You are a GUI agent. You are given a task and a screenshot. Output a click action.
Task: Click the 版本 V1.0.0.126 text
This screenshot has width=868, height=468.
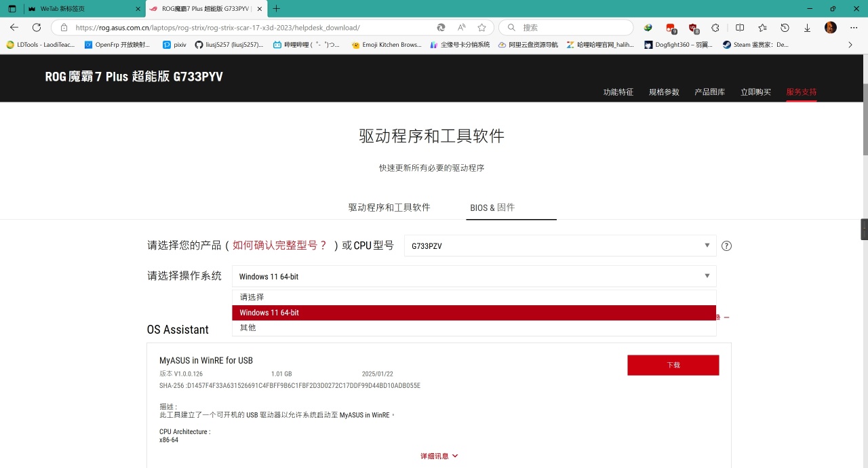(x=181, y=374)
